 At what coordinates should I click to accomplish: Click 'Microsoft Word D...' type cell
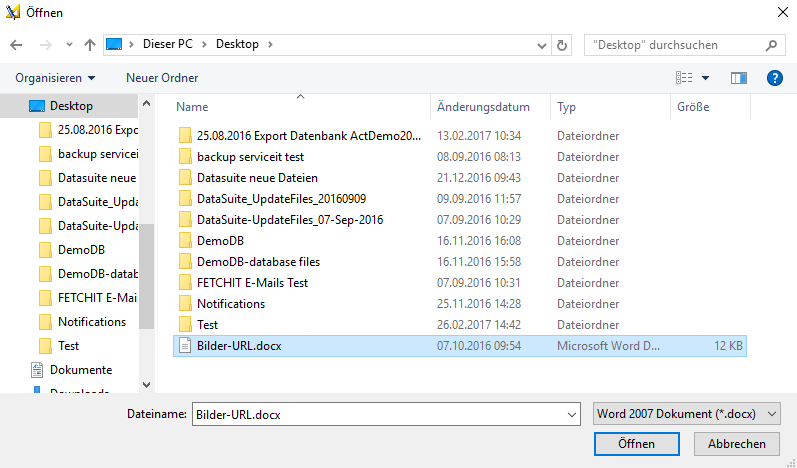(608, 346)
